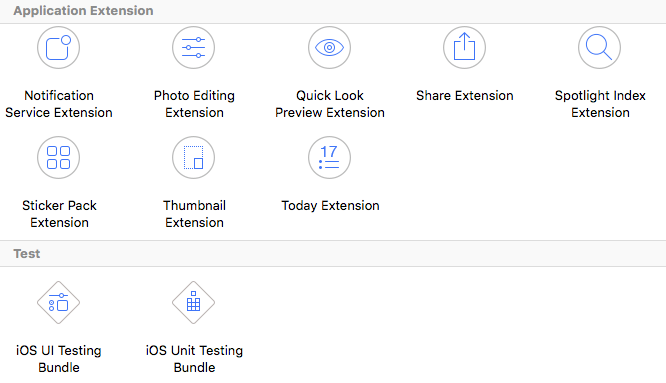
Task: Select the Notification Service Extension icon
Action: point(58,48)
